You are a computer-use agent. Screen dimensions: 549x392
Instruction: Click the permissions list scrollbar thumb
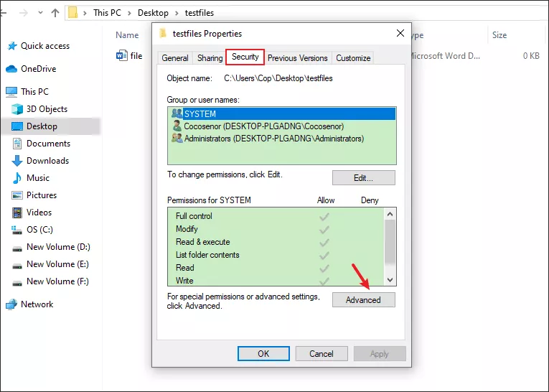click(x=390, y=243)
